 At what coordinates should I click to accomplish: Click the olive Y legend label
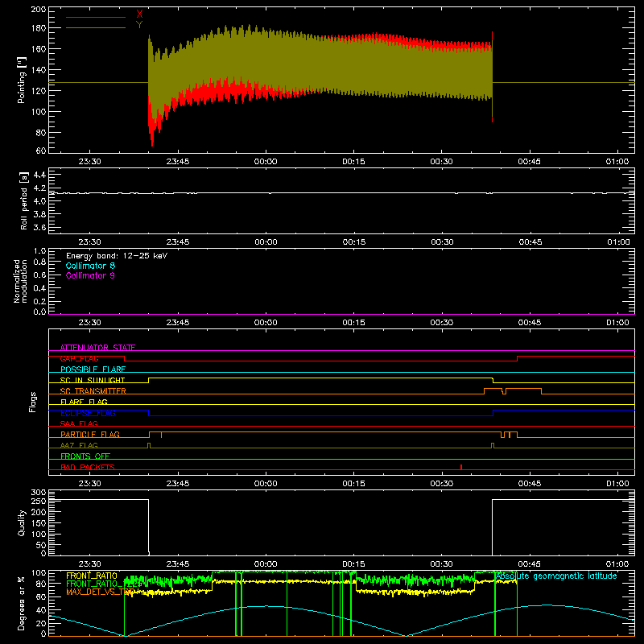139,25
